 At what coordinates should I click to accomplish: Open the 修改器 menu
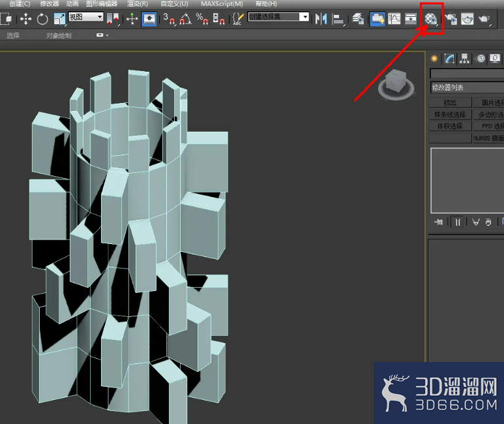[x=49, y=4]
